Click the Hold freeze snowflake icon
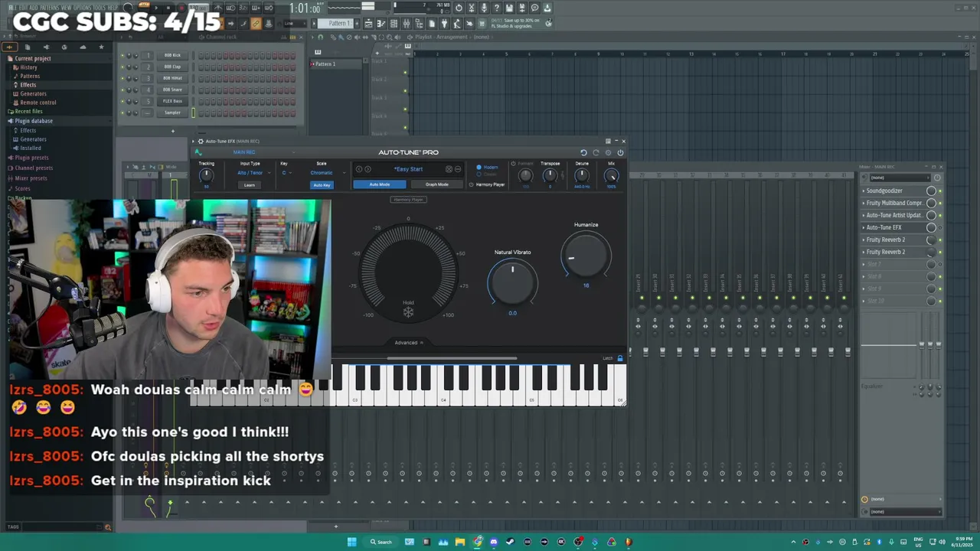This screenshot has height=551, width=980. pyautogui.click(x=408, y=311)
